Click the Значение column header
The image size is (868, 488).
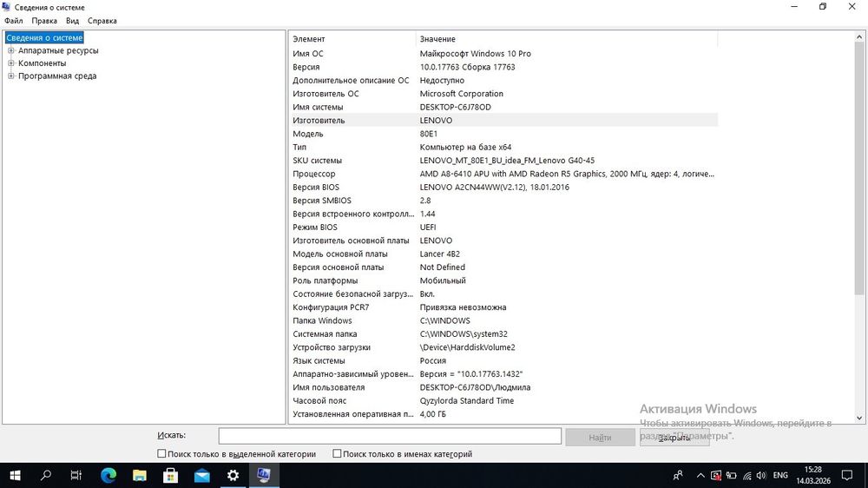point(566,39)
